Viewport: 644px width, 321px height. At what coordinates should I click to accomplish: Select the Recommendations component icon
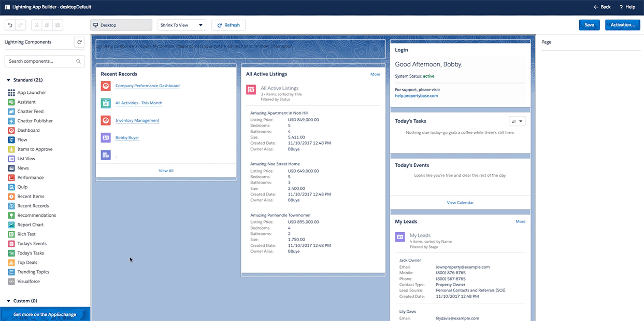[x=11, y=215]
